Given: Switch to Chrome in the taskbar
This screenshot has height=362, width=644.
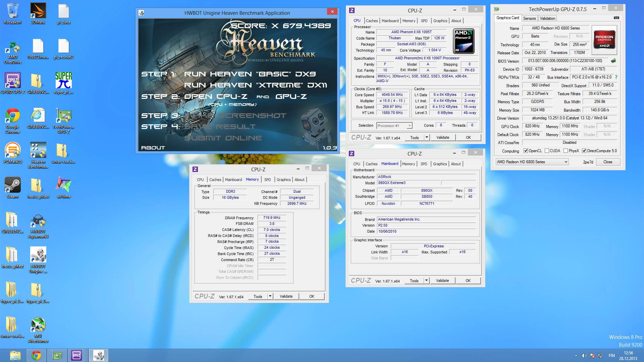Looking at the screenshot, I should click(36, 355).
